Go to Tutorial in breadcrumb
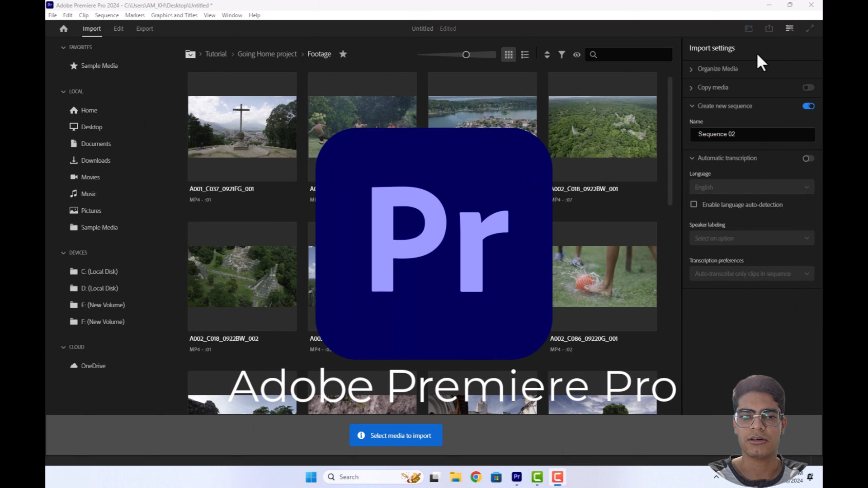This screenshot has width=868, height=488. pos(216,54)
